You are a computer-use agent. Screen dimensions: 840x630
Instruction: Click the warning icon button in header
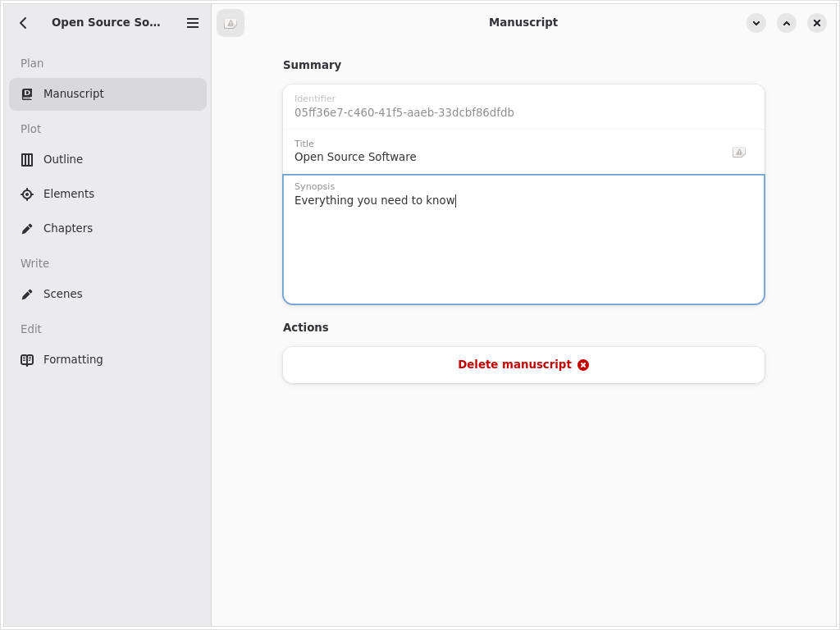(231, 23)
